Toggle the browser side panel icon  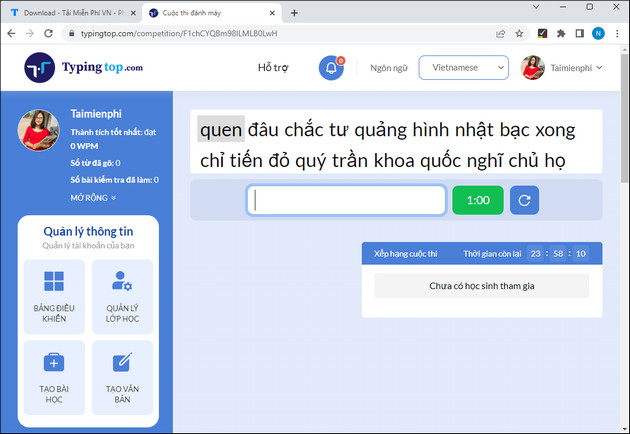pos(579,33)
